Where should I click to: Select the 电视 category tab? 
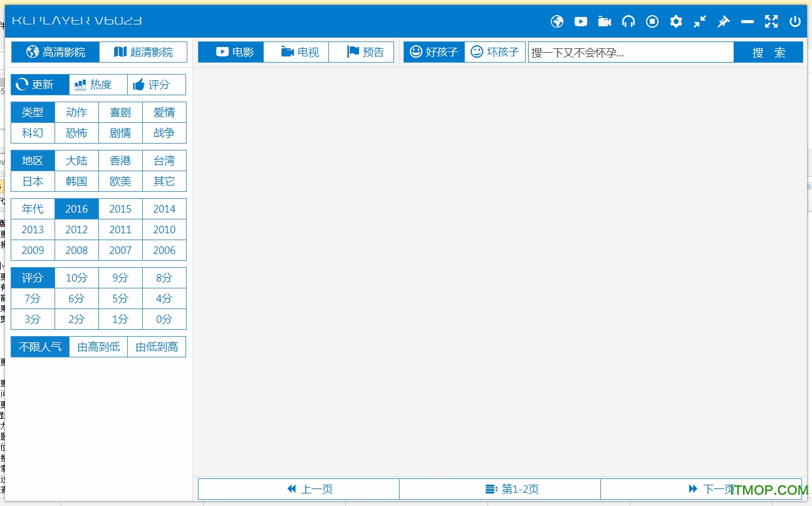(x=296, y=52)
